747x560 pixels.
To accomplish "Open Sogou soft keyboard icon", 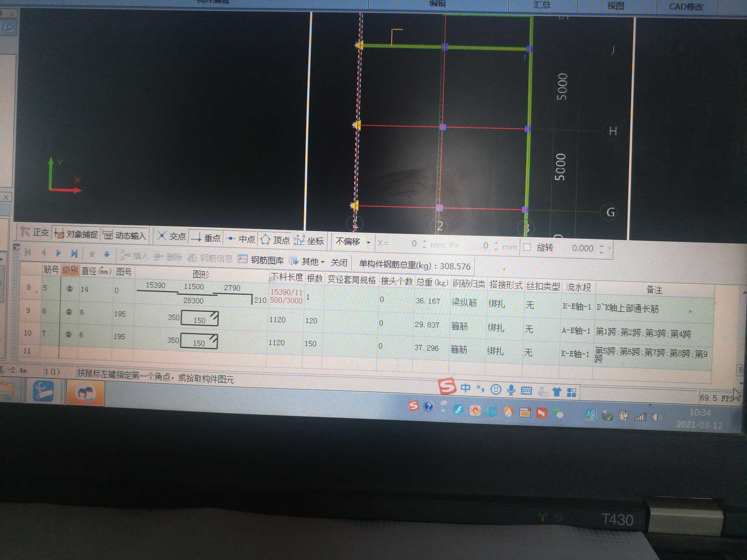I will click(526, 391).
